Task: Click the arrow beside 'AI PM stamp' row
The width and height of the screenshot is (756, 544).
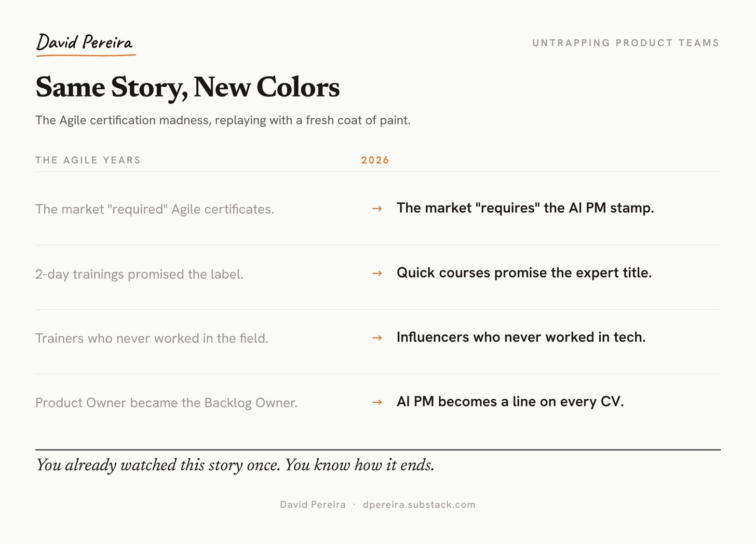Action: coord(377,209)
